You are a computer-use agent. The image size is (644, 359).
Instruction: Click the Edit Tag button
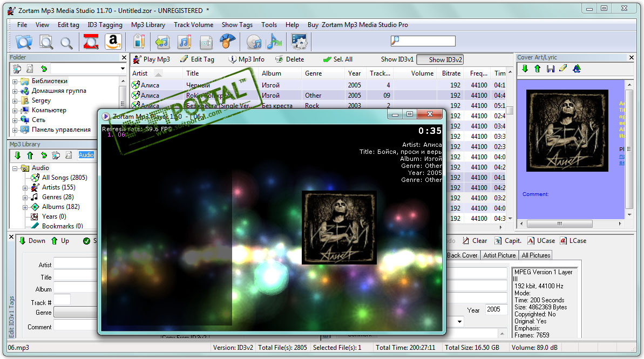(197, 59)
